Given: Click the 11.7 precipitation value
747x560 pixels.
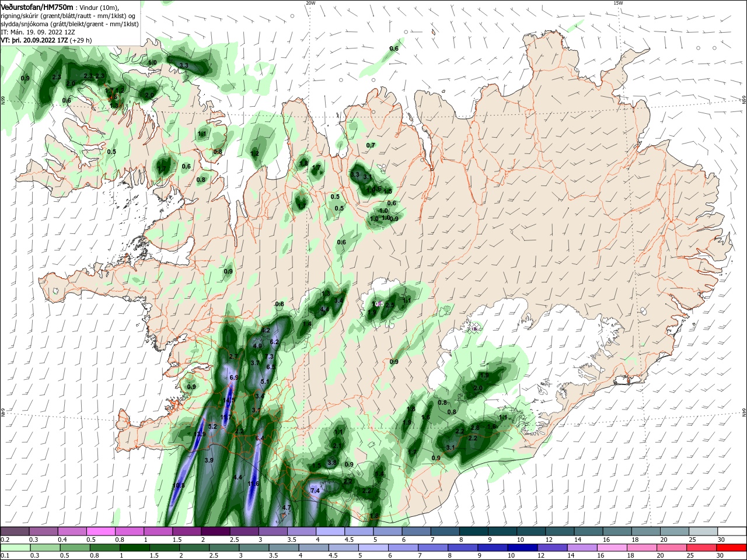Looking at the screenshot, I should [226, 418].
